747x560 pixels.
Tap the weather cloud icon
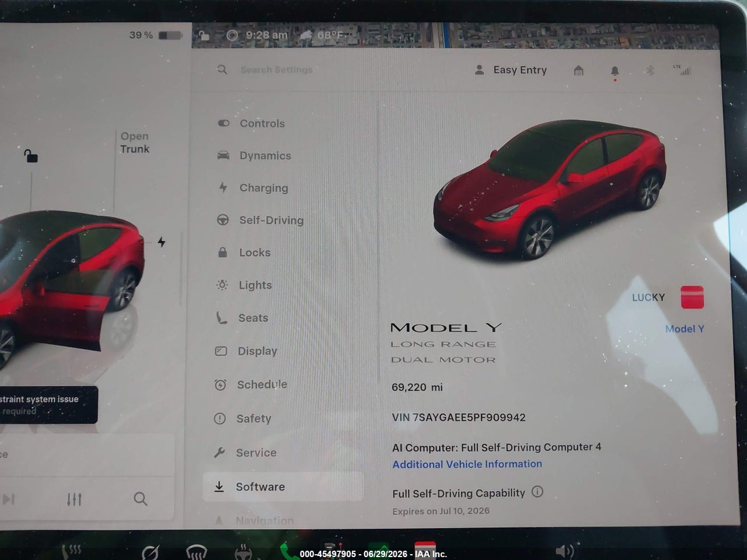point(306,36)
